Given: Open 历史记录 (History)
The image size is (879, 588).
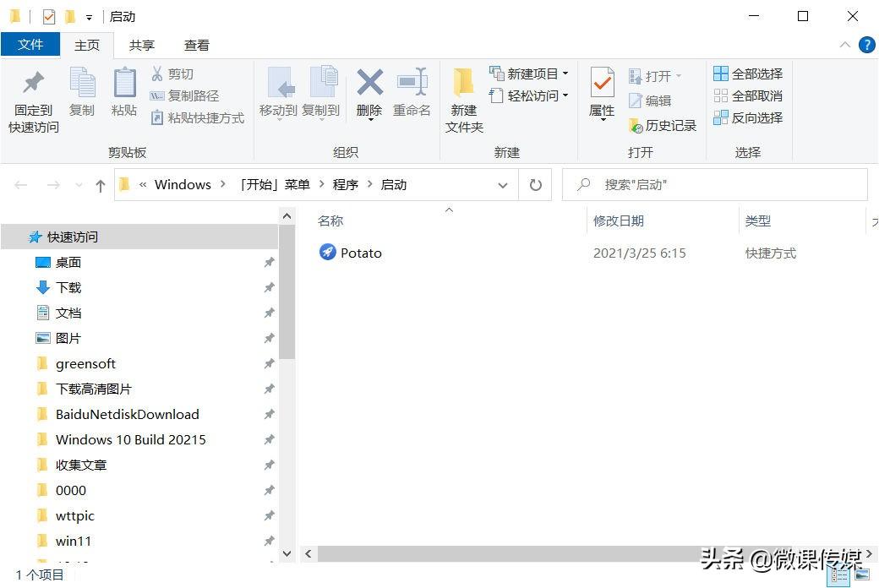Looking at the screenshot, I should point(663,126).
